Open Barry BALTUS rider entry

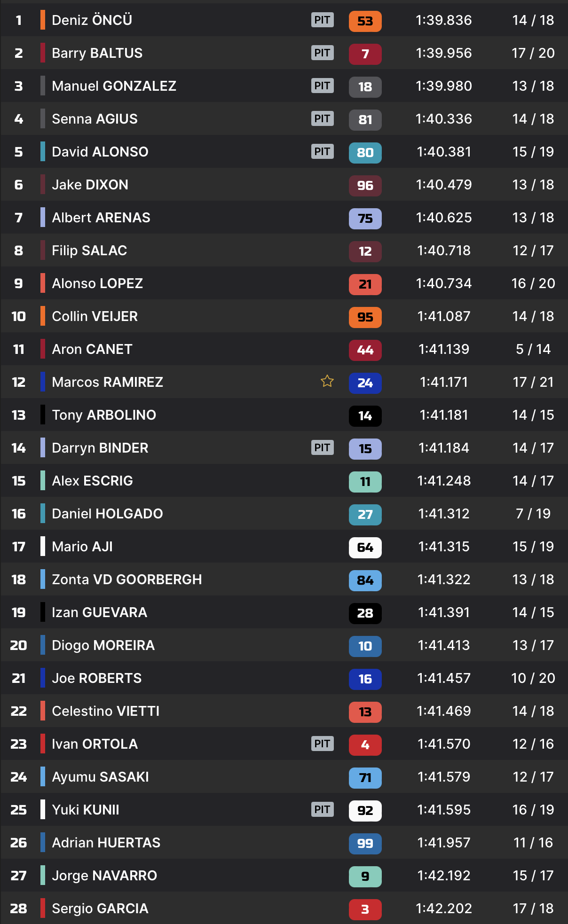tap(97, 53)
